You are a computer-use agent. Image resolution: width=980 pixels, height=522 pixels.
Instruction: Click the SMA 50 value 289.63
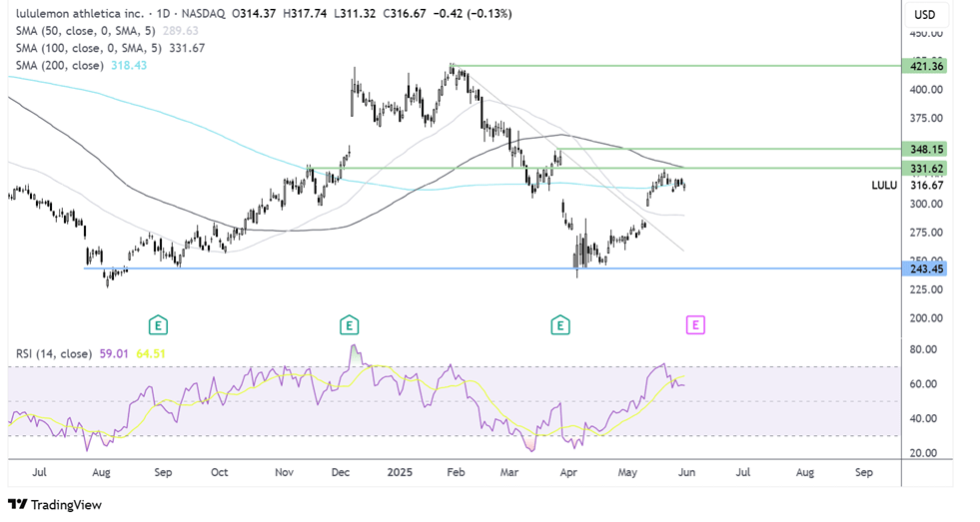coord(181,31)
